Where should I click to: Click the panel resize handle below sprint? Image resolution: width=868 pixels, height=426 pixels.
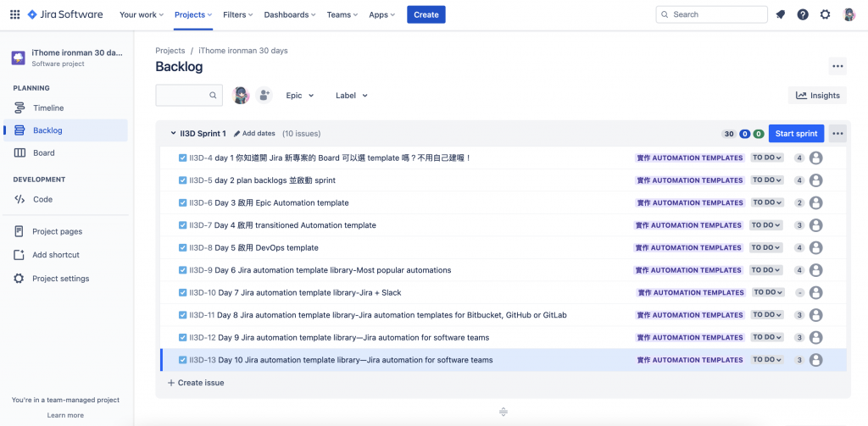pyautogui.click(x=504, y=412)
